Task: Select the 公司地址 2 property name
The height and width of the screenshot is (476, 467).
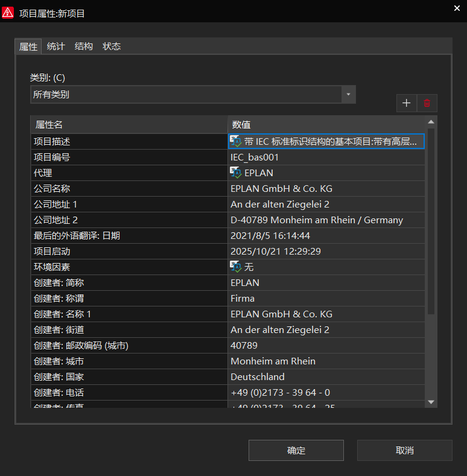Action: tap(129, 220)
